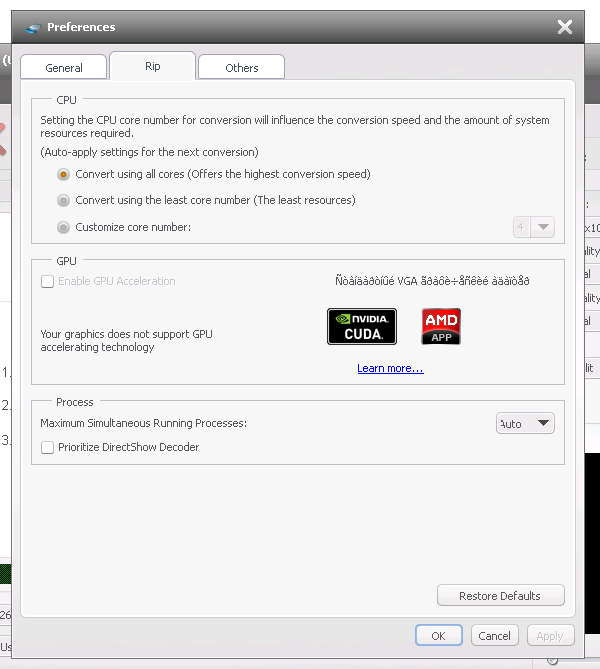Click the Preferences title bar app icon

click(x=34, y=28)
